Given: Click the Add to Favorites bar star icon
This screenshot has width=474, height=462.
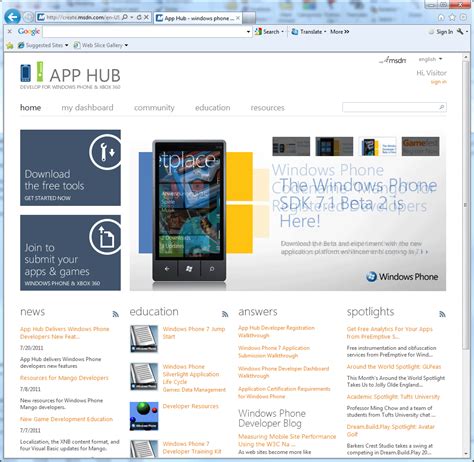Looking at the screenshot, I should (10, 45).
